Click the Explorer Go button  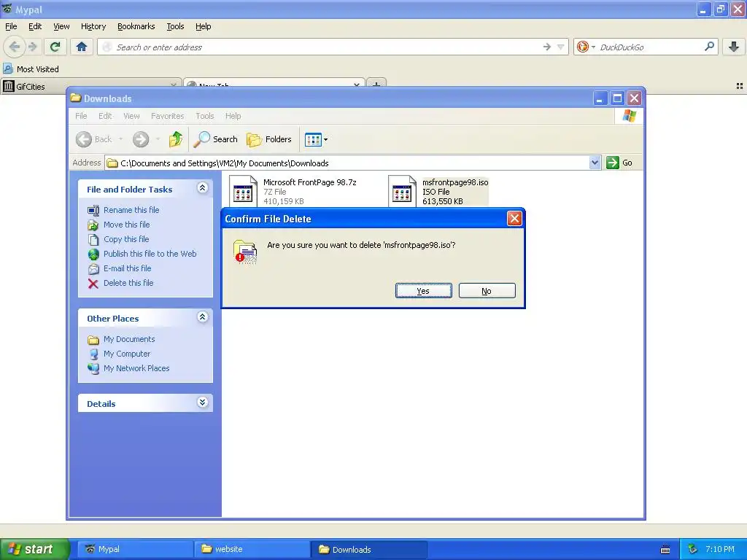pyautogui.click(x=620, y=163)
